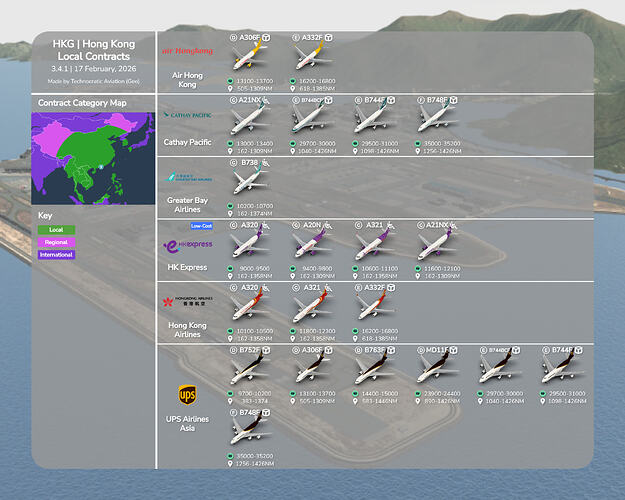Screen dimensions: 625x500
Task: Click passenger icon beside Greater Bay B738
Action: (x=266, y=163)
